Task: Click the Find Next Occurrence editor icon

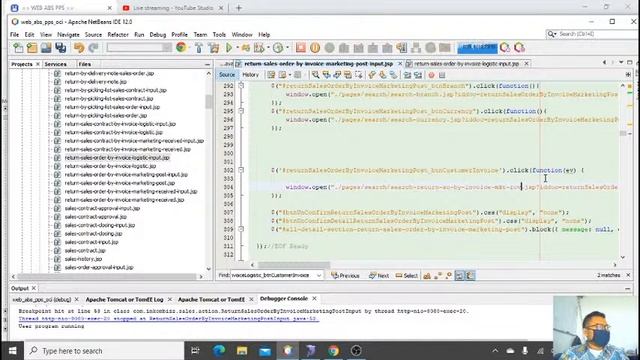Action: pos(337,75)
